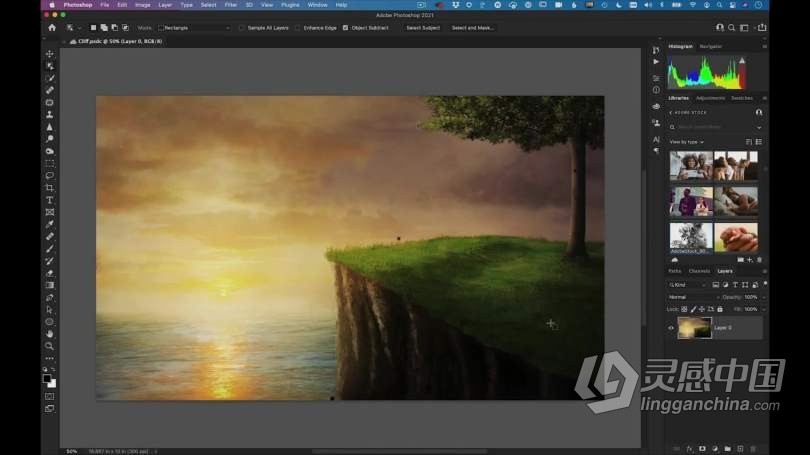Select the Pen tool
This screenshot has height=455, width=810.
pos(50,297)
